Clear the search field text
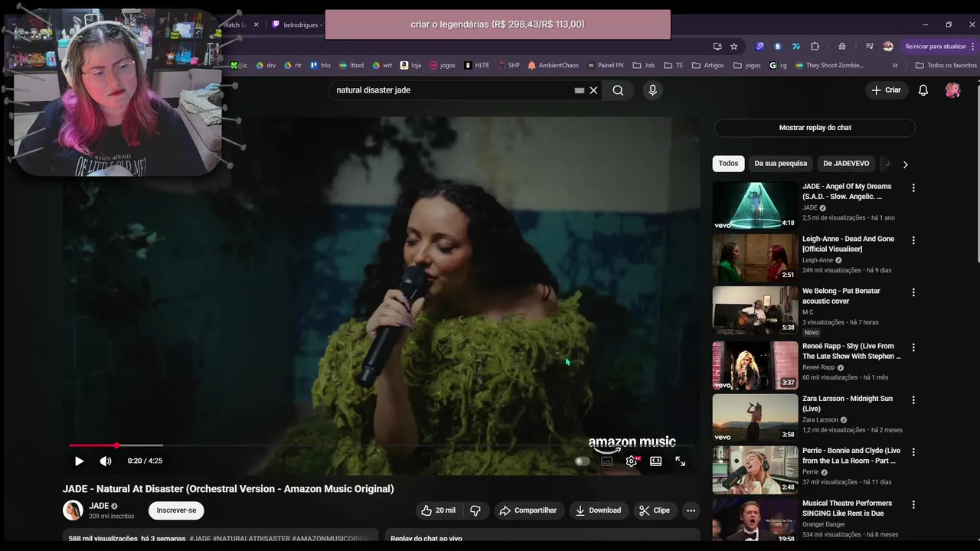 coord(593,90)
